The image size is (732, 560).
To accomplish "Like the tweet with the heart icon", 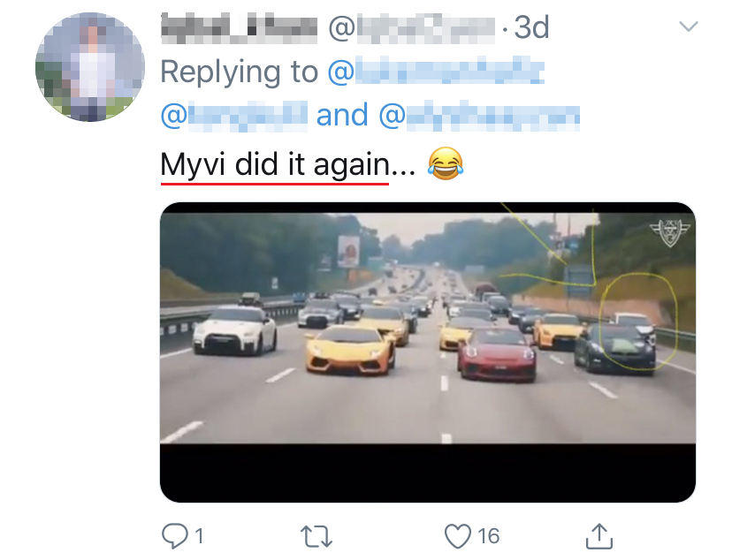I will [459, 534].
